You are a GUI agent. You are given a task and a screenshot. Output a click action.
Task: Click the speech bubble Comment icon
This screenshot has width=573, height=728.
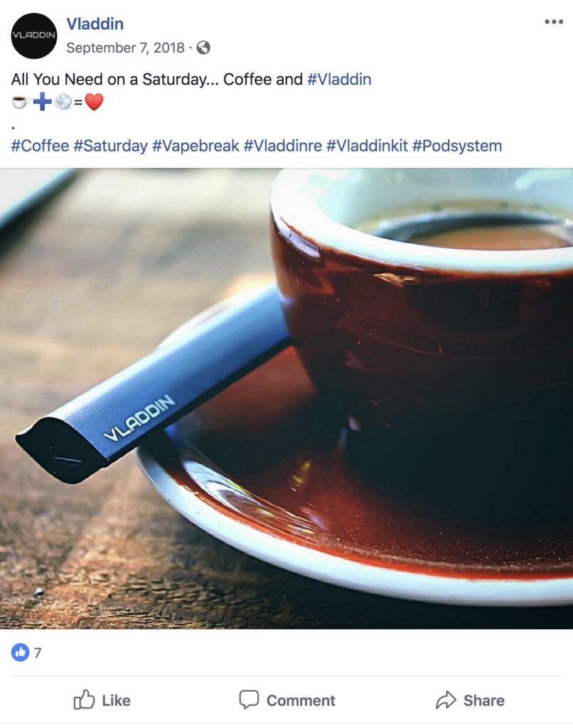pyautogui.click(x=249, y=700)
